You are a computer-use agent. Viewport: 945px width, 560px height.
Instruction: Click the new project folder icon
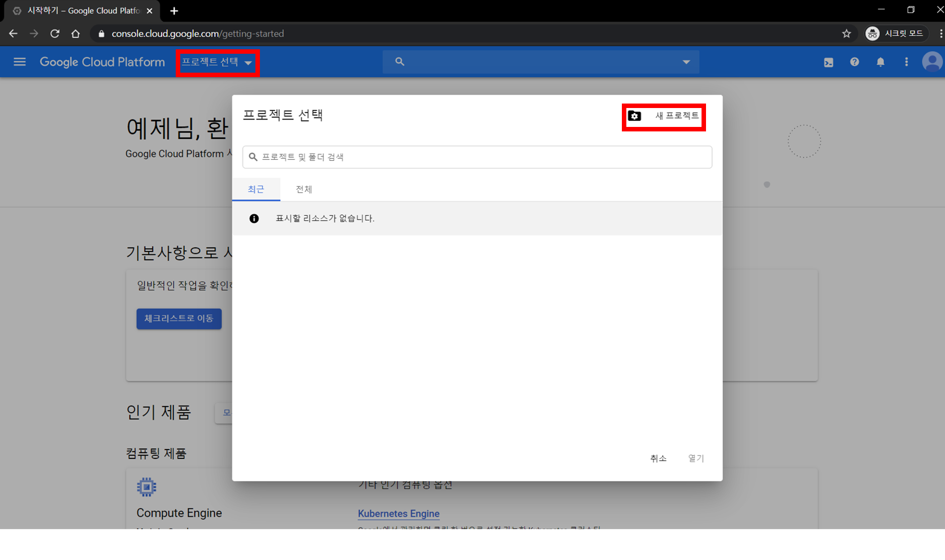(x=634, y=116)
